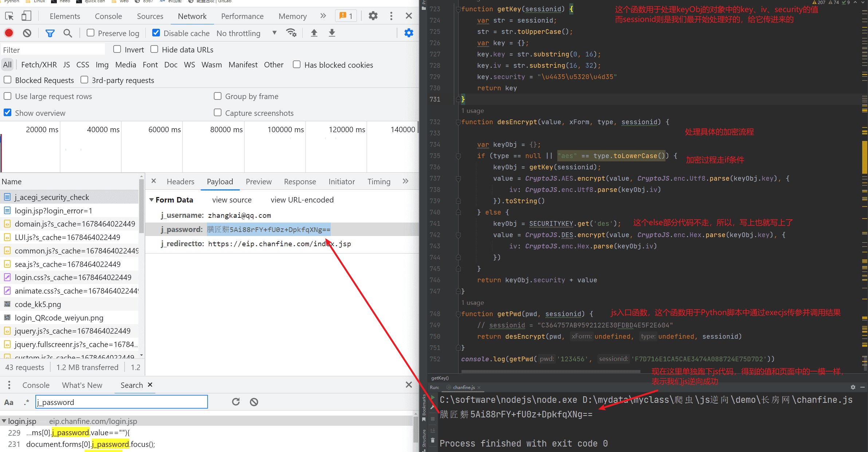The image size is (868, 452).
Task: Select the inspect element cursor icon
Action: pyautogui.click(x=9, y=16)
